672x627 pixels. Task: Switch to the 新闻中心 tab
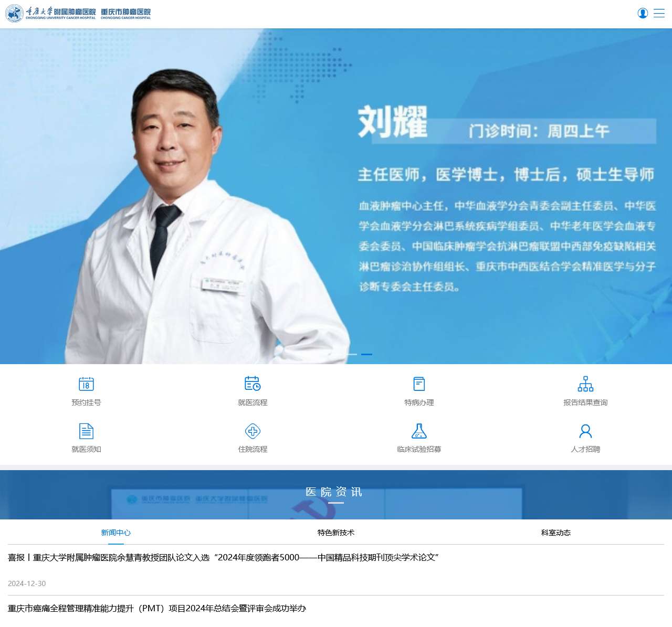[x=116, y=533]
